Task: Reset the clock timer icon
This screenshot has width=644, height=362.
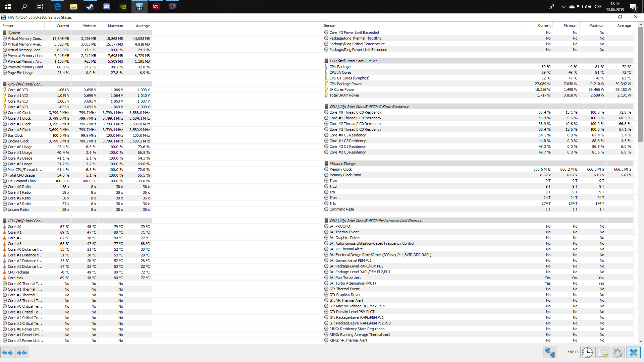Action: 587,353
